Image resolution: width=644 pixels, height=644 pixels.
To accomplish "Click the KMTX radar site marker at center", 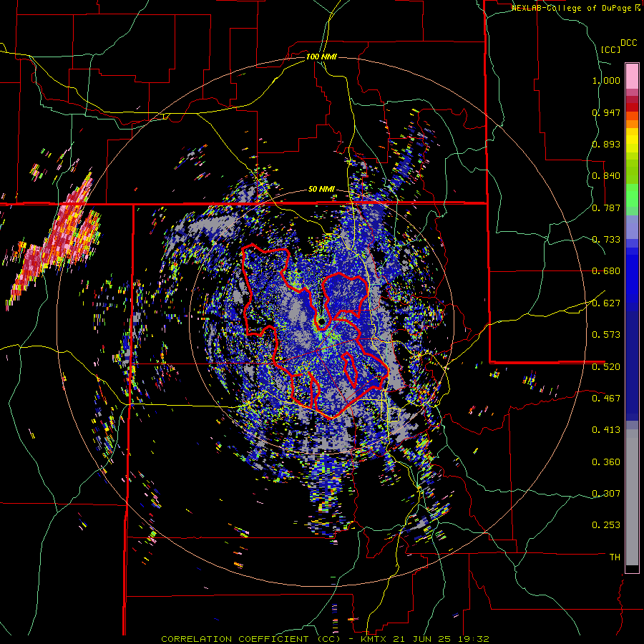I will pos(321,321).
